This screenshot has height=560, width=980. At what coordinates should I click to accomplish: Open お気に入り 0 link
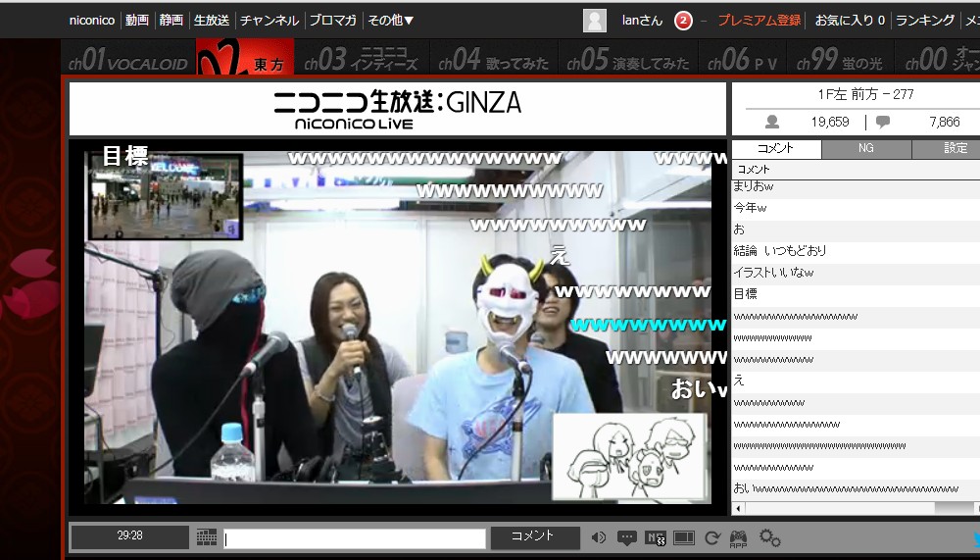(850, 21)
